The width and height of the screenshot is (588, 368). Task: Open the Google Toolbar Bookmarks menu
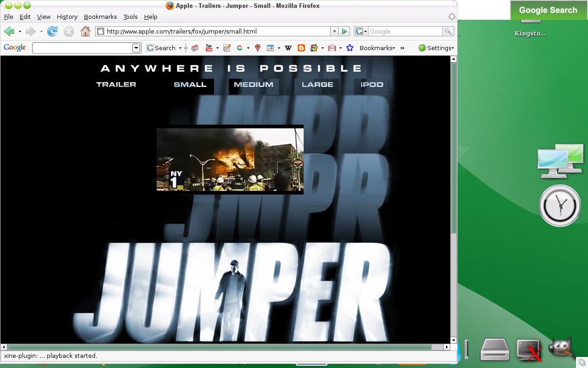[x=377, y=48]
